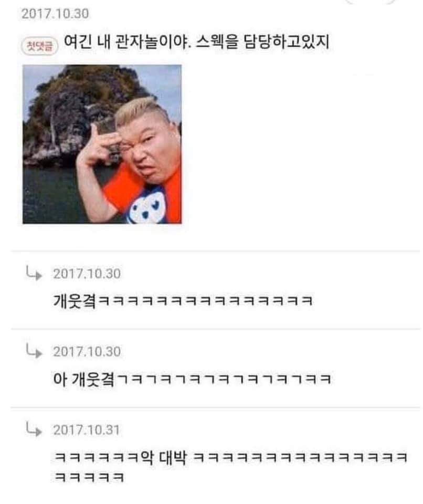Click the second reply's date stamp
This screenshot has width=423, height=504.
87,351
